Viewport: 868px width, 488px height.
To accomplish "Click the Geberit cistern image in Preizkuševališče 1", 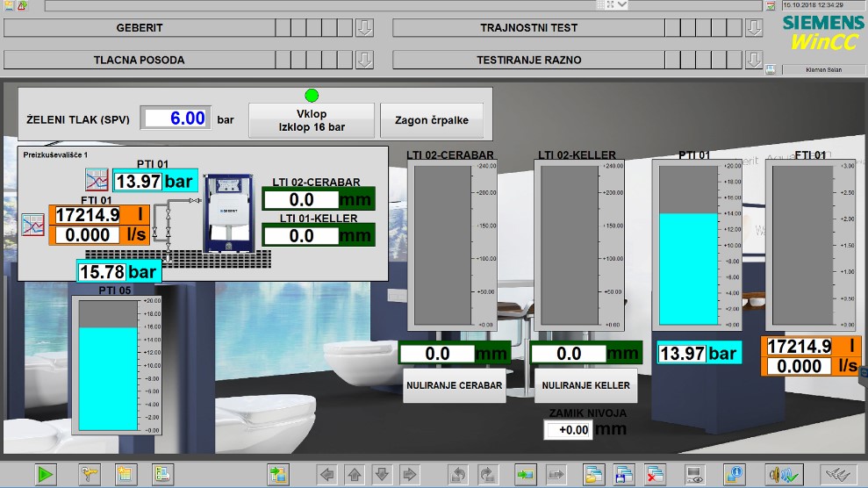I will [x=228, y=213].
